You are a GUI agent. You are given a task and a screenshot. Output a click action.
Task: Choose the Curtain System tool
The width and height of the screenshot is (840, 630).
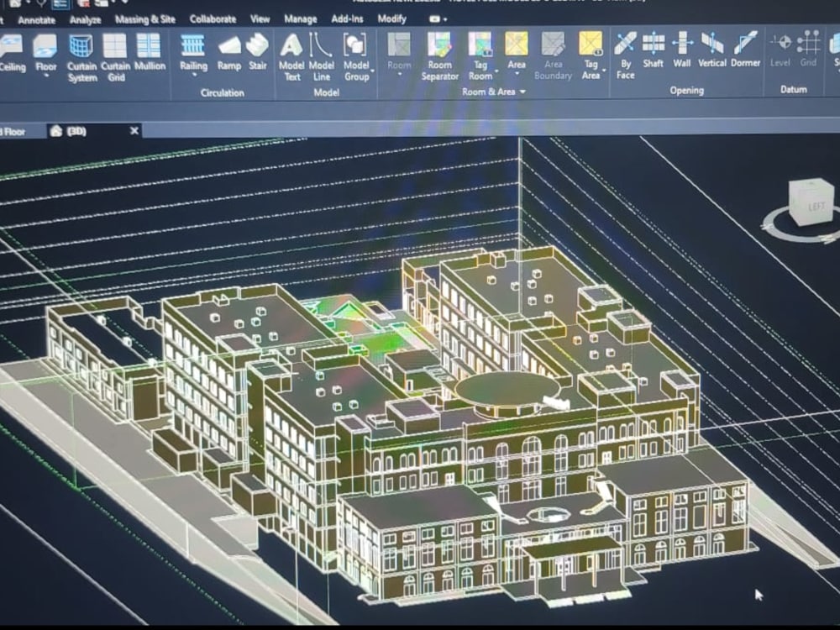pyautogui.click(x=82, y=58)
